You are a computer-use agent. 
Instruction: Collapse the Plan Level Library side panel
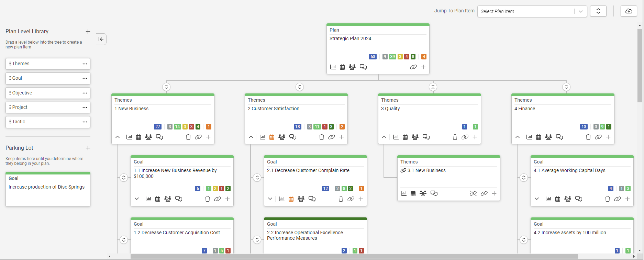101,39
